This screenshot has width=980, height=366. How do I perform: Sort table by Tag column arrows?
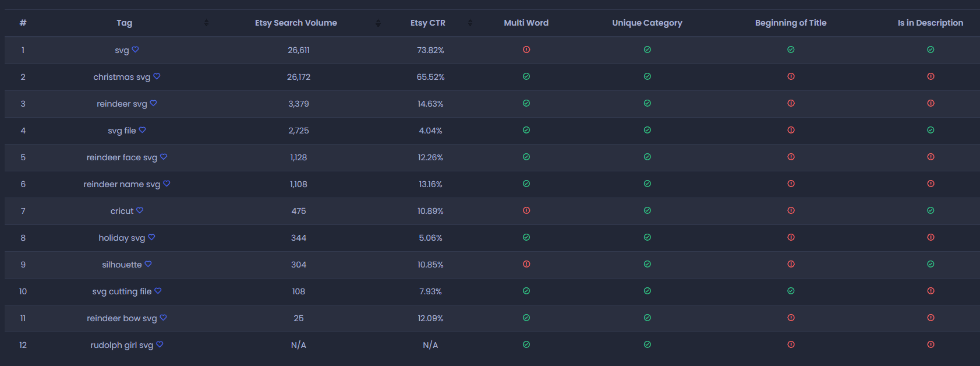[206, 23]
